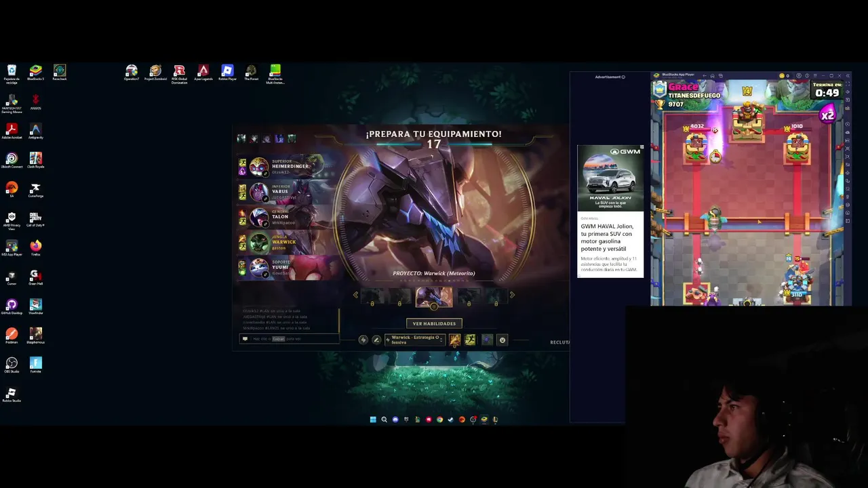Click the home button in BlueStacks title bar
Screen dimensions: 868x488
[713, 76]
